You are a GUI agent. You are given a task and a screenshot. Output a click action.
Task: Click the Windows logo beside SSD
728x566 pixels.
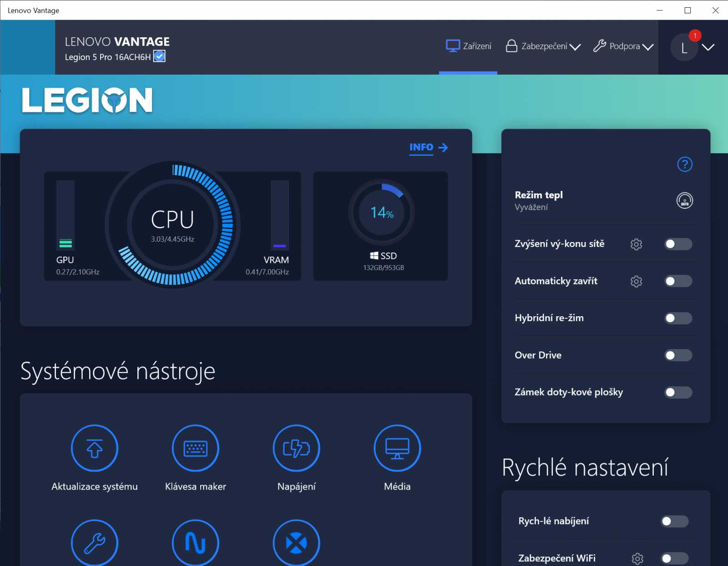374,256
